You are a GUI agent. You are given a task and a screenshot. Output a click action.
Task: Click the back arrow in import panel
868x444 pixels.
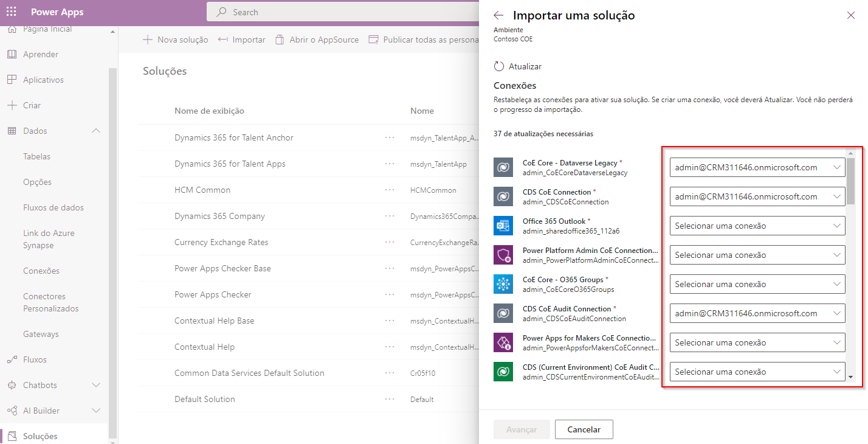pyautogui.click(x=498, y=16)
